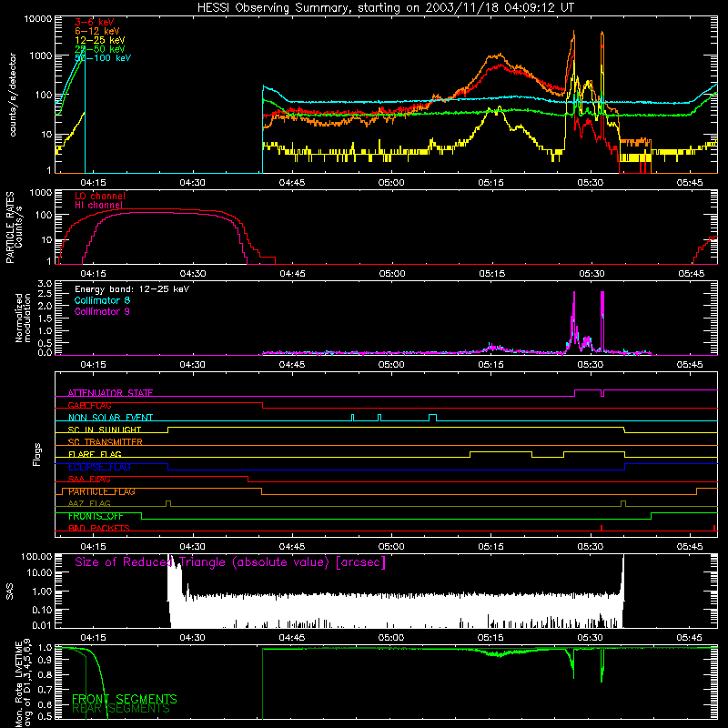This screenshot has height=728, width=728.
Task: Click the 'SAS' axis label
Action: coord(9,591)
